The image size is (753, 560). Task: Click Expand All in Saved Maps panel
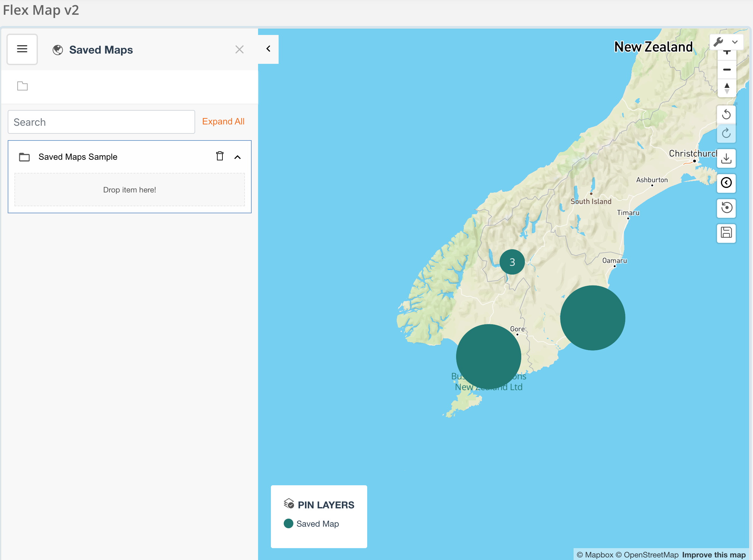click(223, 121)
